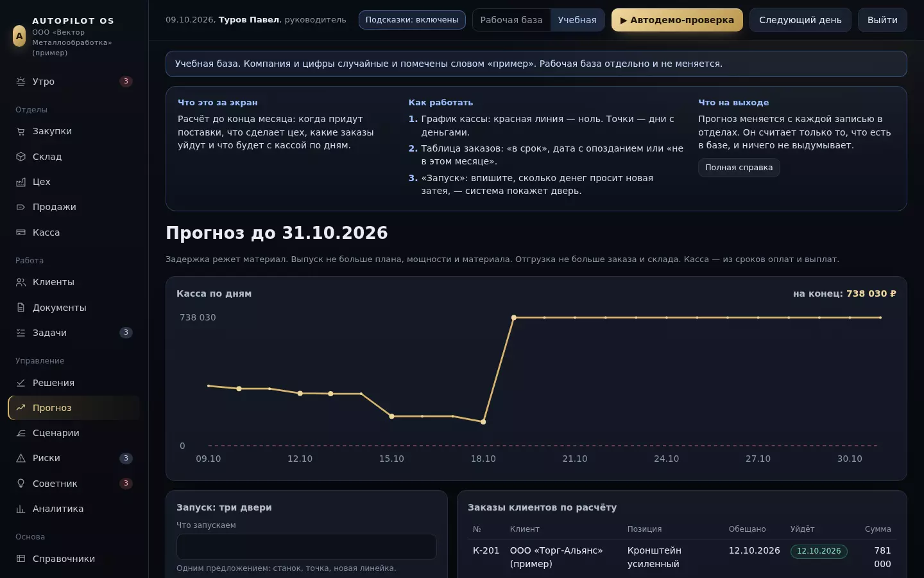The image size is (924, 578).
Task: Click the table icon for Справочники
Action: click(21, 559)
